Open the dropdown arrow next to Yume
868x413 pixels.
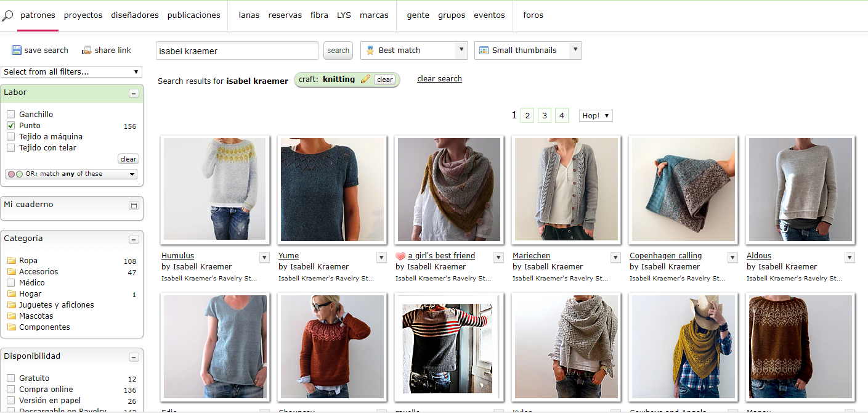(x=381, y=258)
